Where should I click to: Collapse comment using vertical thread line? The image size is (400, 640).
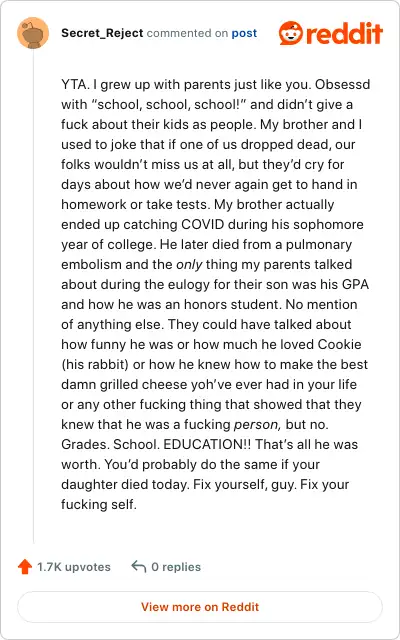(33, 296)
